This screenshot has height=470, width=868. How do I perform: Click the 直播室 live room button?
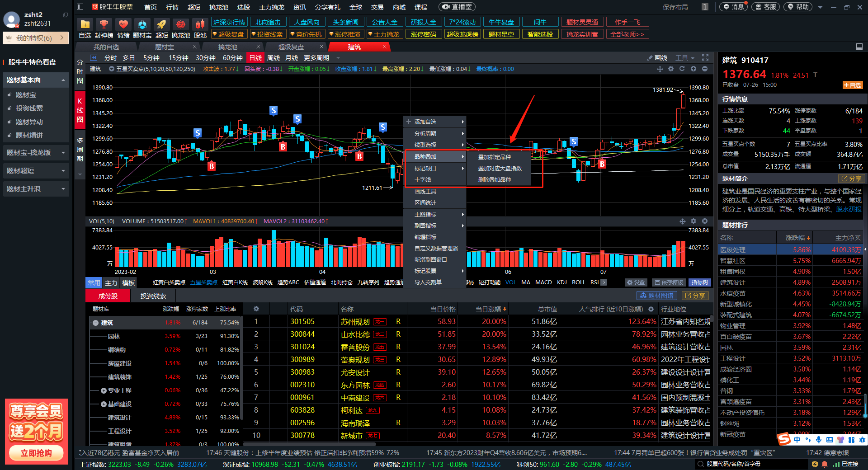[457, 7]
